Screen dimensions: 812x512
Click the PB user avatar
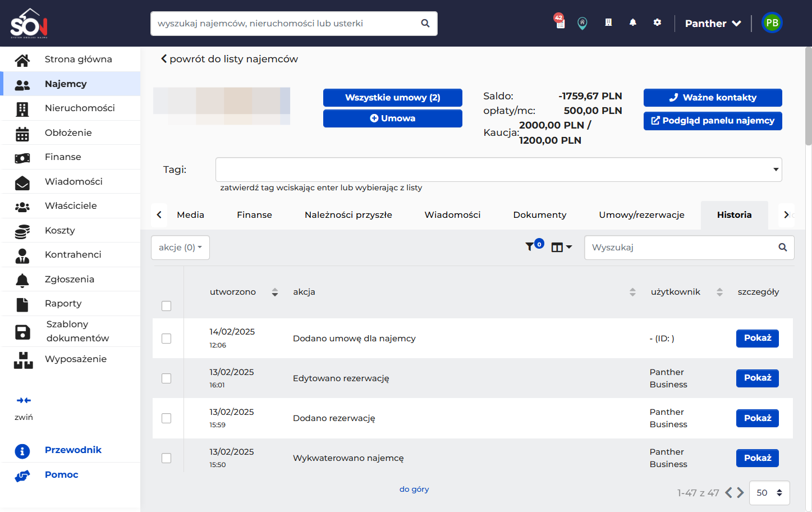(x=772, y=23)
